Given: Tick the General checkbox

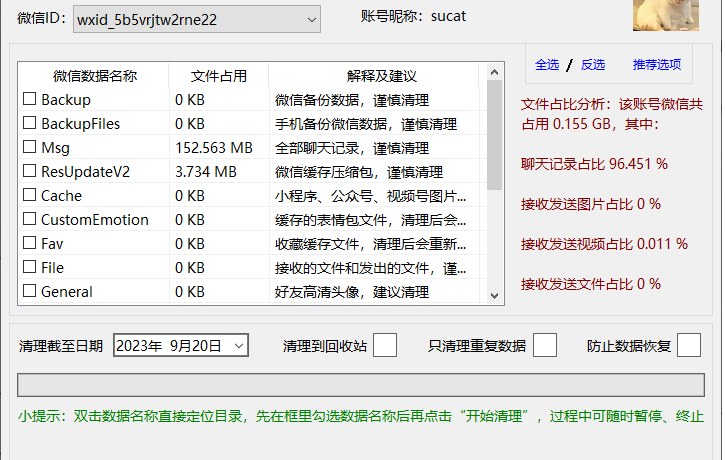Looking at the screenshot, I should [x=30, y=291].
